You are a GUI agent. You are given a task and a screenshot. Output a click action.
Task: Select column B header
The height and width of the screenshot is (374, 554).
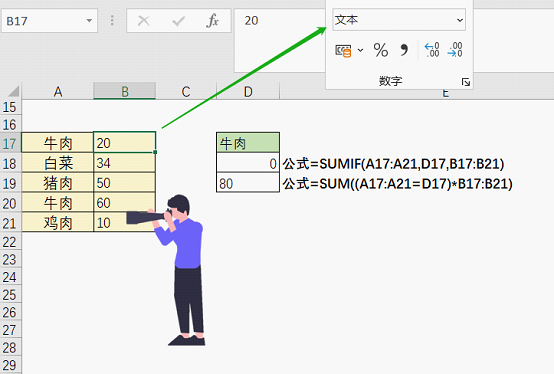pyautogui.click(x=124, y=91)
